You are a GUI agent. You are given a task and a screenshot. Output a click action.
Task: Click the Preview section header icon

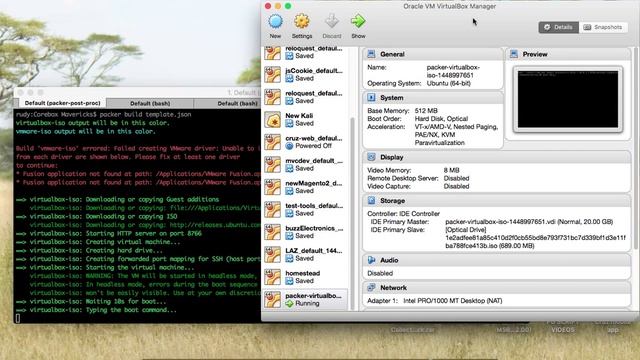click(x=514, y=54)
